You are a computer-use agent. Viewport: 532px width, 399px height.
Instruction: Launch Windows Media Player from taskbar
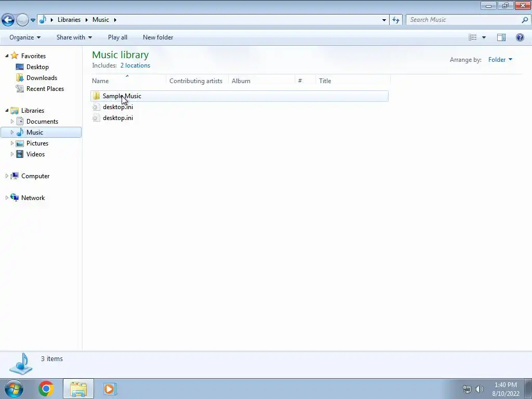(x=110, y=389)
